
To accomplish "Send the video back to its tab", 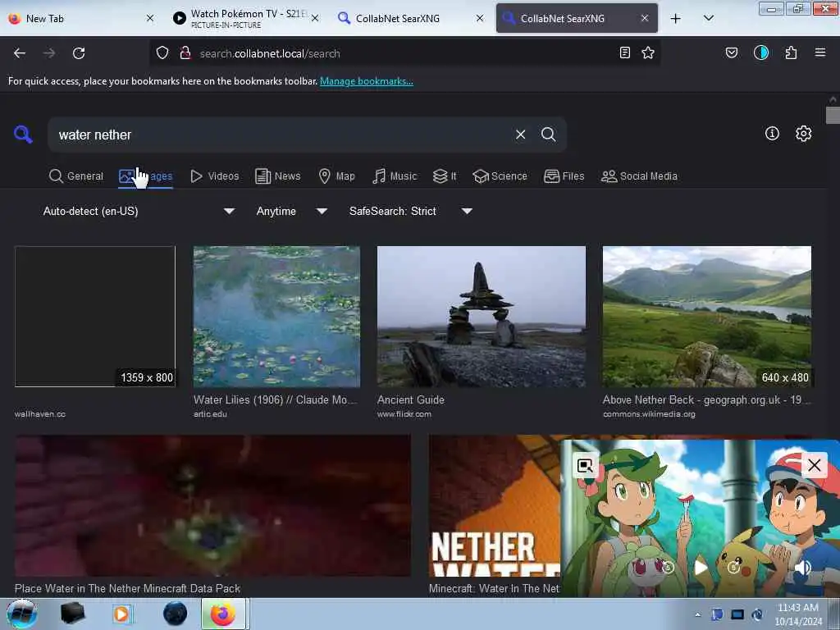I will (584, 466).
